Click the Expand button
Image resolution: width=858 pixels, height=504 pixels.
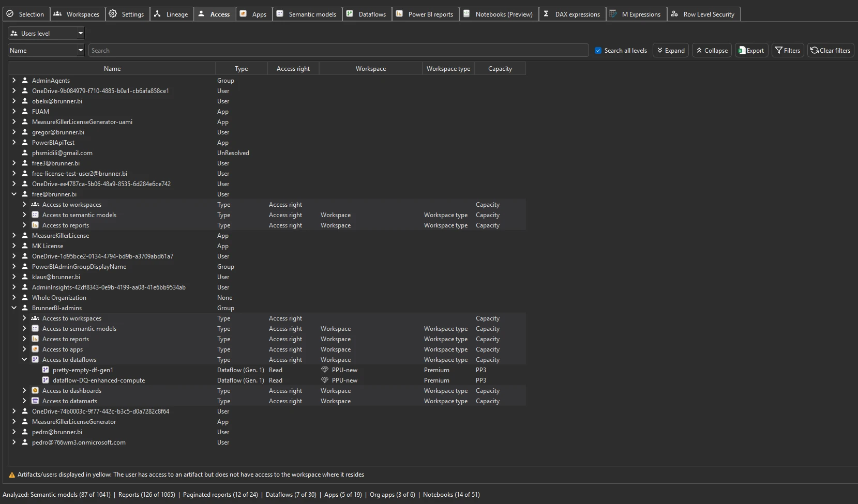click(x=671, y=50)
